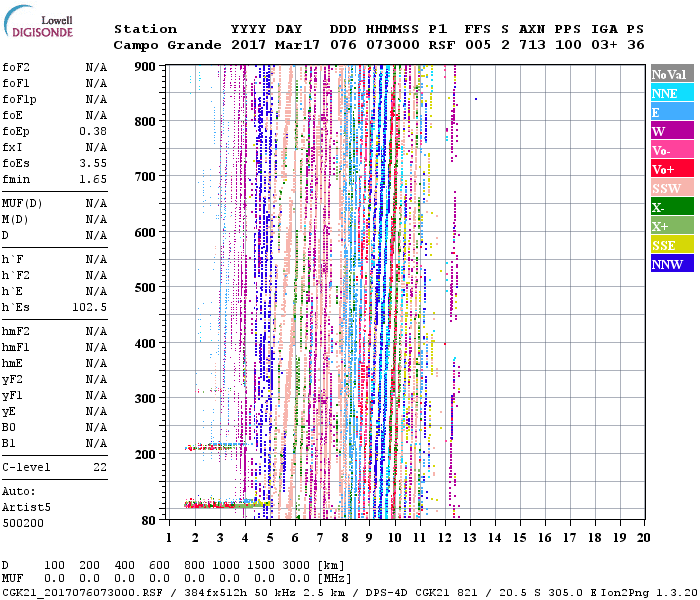The height and width of the screenshot is (600, 700).
Task: Click the 80 km height axis label
Action: (x=149, y=521)
